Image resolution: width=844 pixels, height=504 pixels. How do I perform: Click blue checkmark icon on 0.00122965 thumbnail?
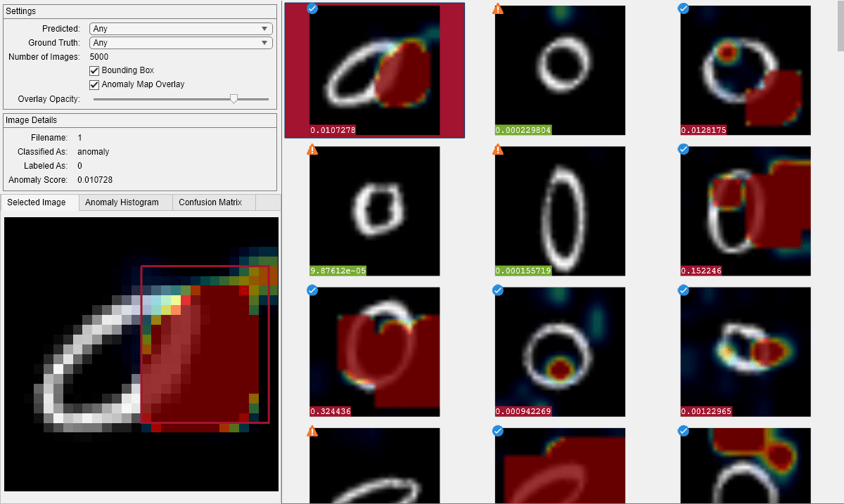[683, 290]
